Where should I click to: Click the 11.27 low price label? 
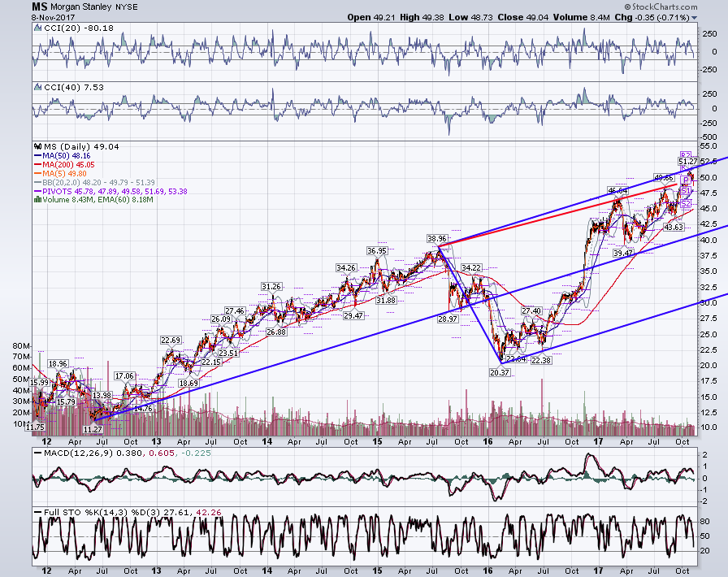pos(92,429)
